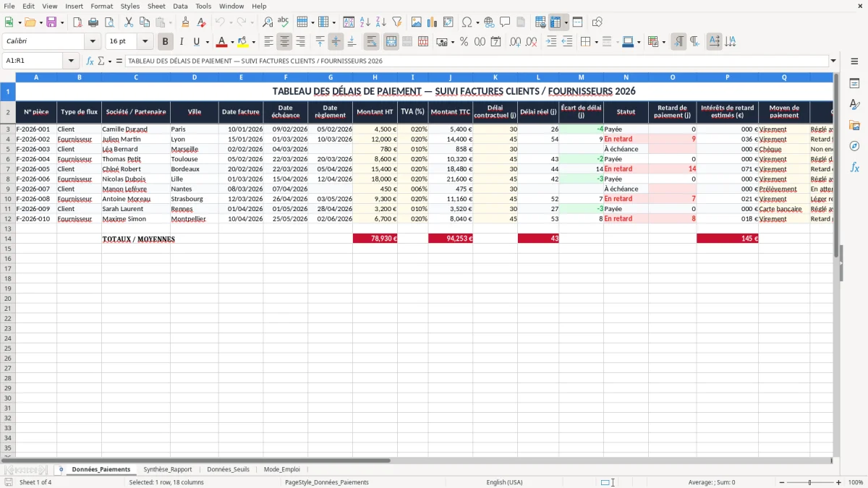Apply red Font Color swatch
Viewport: 868px width, 488px height.
[x=222, y=42]
